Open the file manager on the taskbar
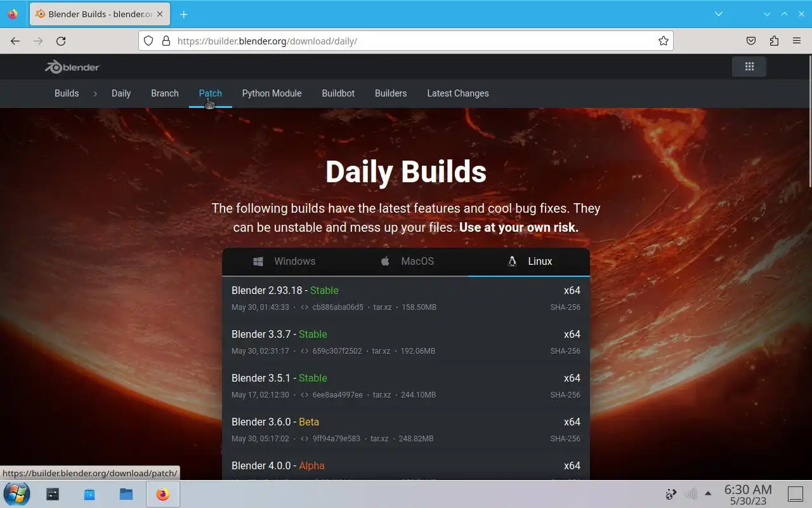The height and width of the screenshot is (508, 812). 126,494
